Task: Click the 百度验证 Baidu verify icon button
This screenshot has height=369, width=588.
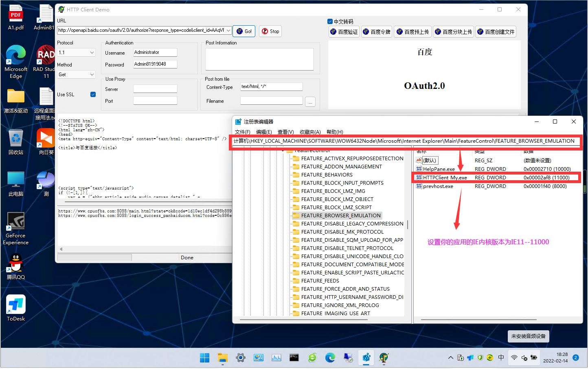Action: coord(344,31)
